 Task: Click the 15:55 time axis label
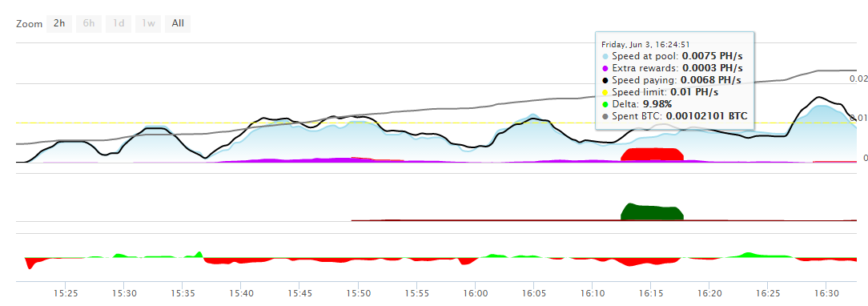click(x=417, y=292)
